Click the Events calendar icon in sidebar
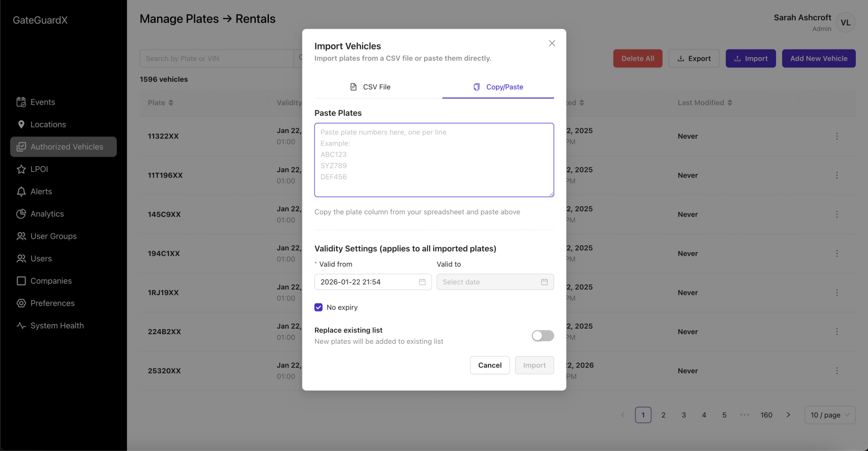This screenshot has width=868, height=451. pyautogui.click(x=21, y=102)
